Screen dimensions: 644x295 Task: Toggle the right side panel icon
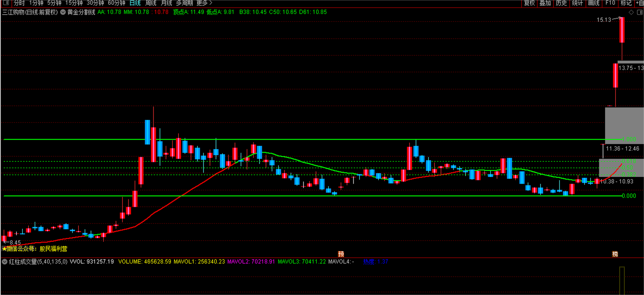coord(640,12)
